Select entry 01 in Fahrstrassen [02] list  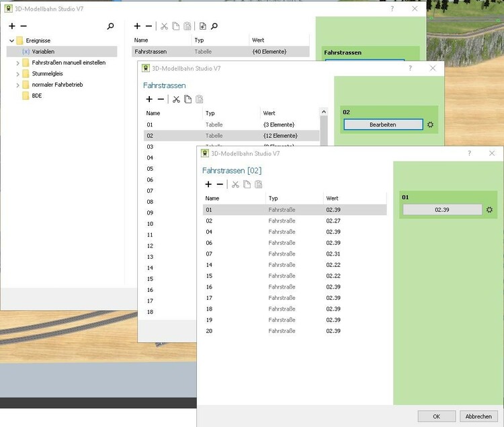294,210
